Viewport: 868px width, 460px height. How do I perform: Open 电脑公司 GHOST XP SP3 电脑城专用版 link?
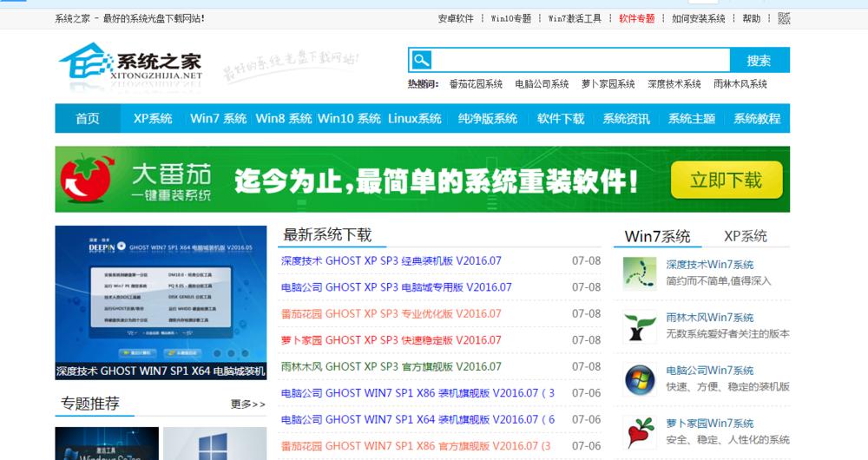[397, 287]
